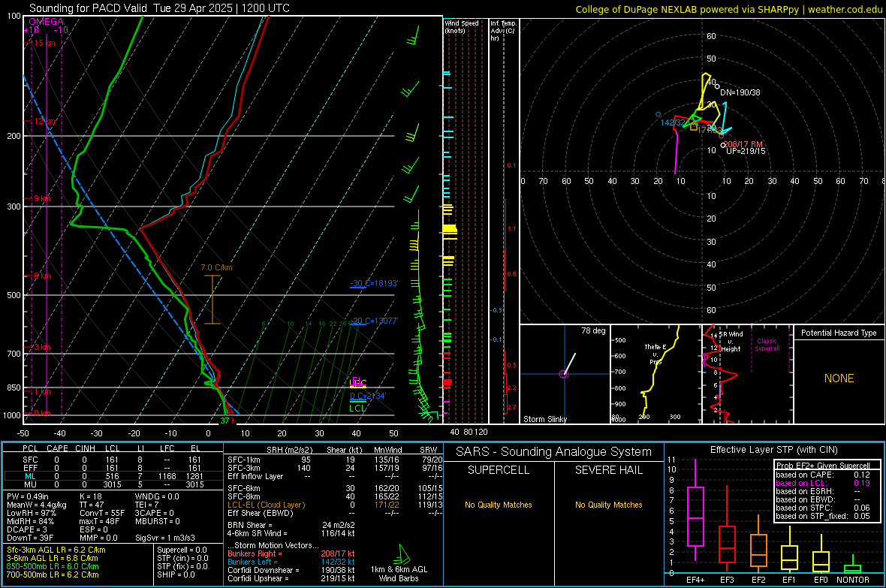Click the Supercell = 0.0 composite value

tap(182, 550)
